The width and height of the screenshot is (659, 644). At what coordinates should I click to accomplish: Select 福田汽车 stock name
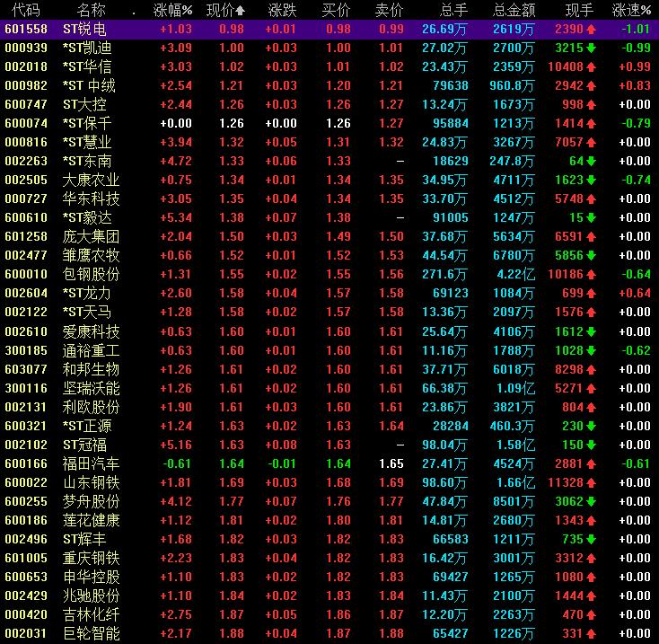pos(92,463)
